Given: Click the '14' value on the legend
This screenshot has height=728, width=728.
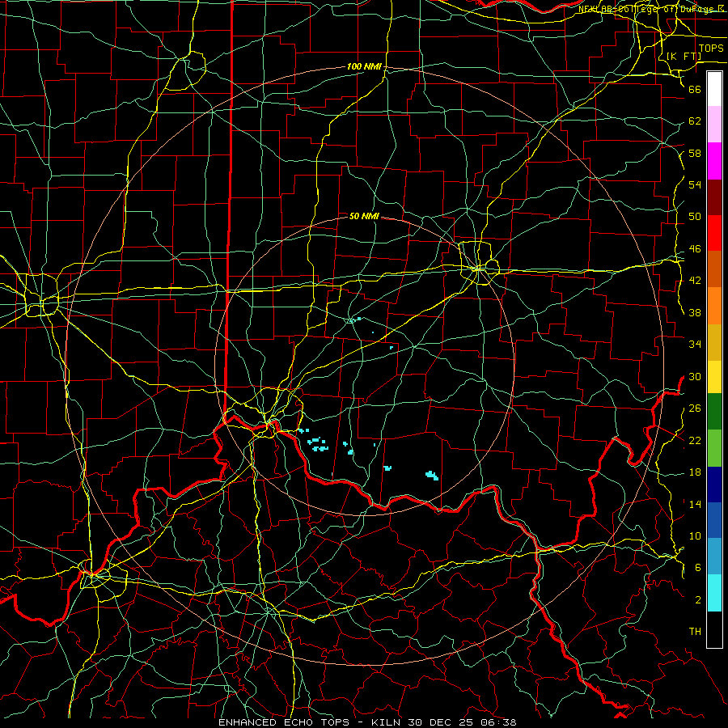Looking at the screenshot, I should 695,504.
